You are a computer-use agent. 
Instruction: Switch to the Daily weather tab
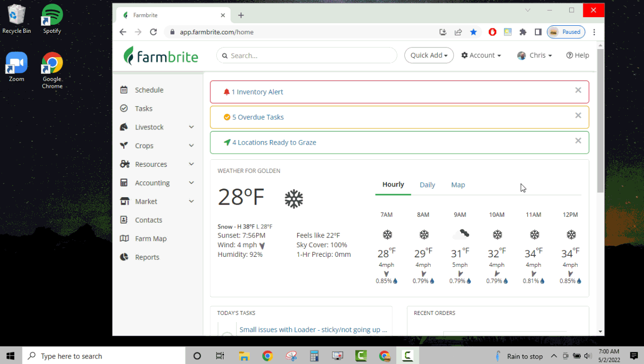tap(427, 185)
